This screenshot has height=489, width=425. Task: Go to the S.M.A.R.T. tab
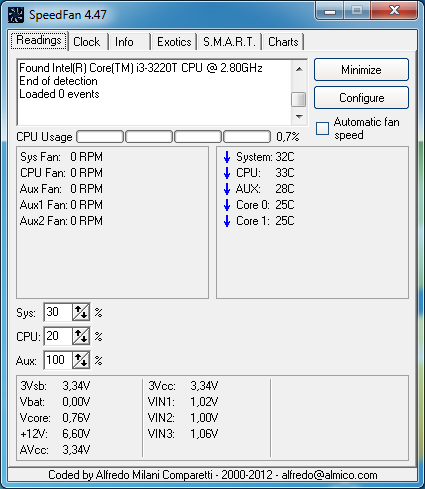(x=229, y=42)
